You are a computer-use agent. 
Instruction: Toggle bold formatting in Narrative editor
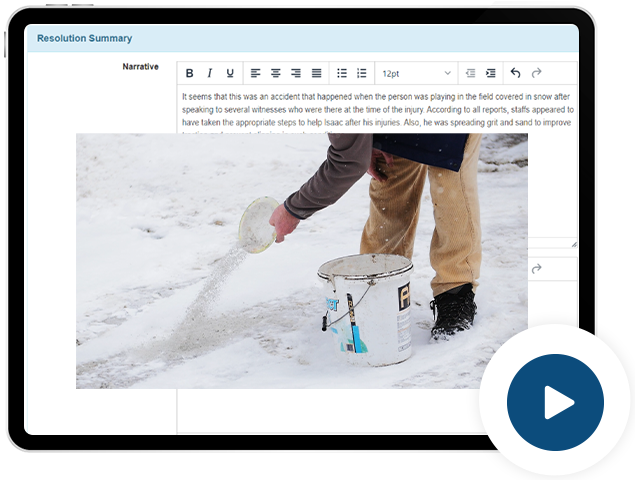point(190,73)
